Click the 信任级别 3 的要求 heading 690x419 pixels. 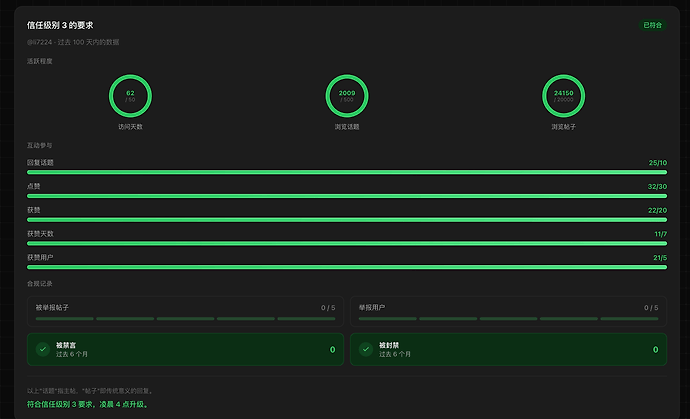click(x=60, y=26)
